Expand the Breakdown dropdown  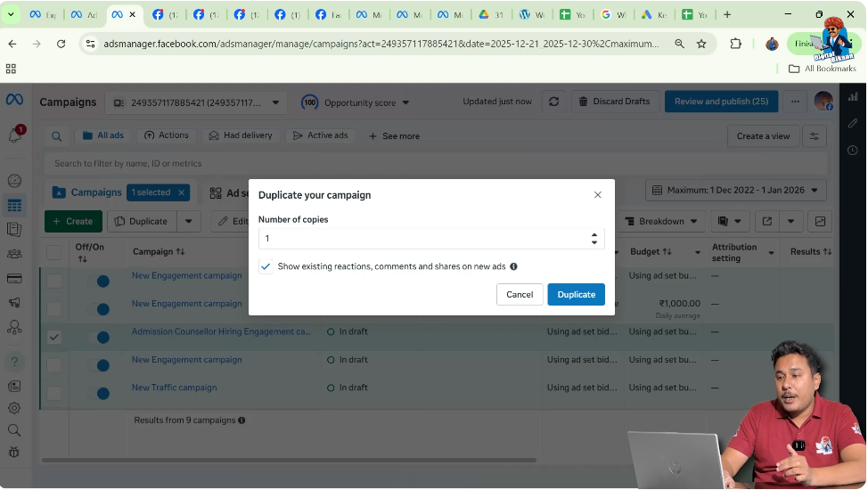pyautogui.click(x=661, y=222)
